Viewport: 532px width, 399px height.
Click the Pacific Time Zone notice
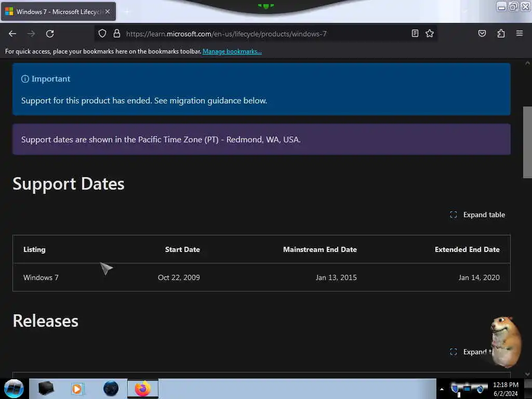tap(161, 139)
